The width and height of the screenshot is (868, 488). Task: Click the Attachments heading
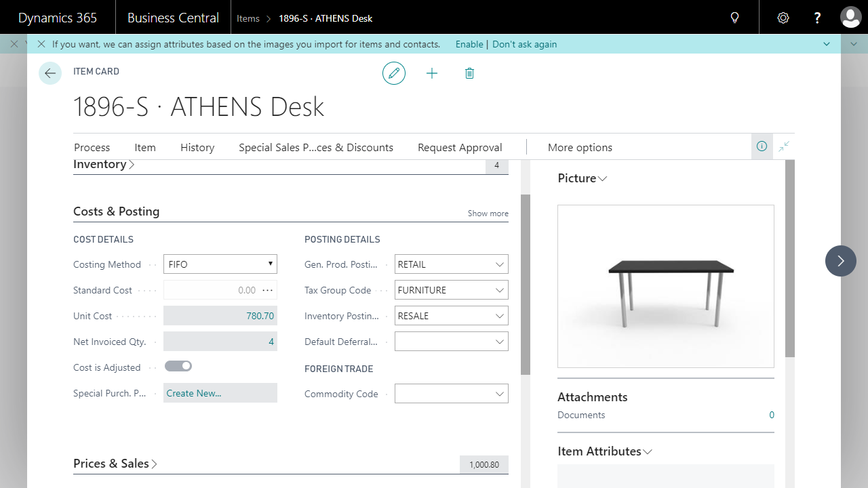pyautogui.click(x=593, y=397)
